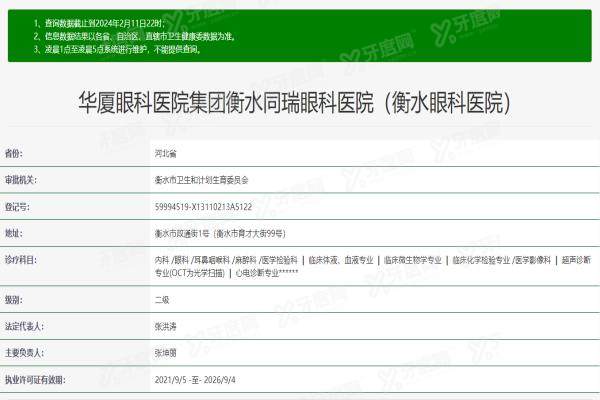Select the province value 河北省
The height and width of the screenshot is (400, 600).
pos(166,154)
